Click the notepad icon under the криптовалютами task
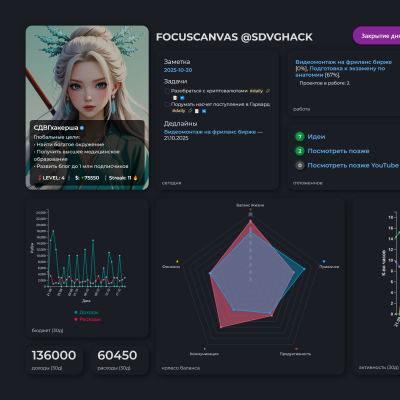Image resolution: width=400 pixels, height=400 pixels. [175, 98]
